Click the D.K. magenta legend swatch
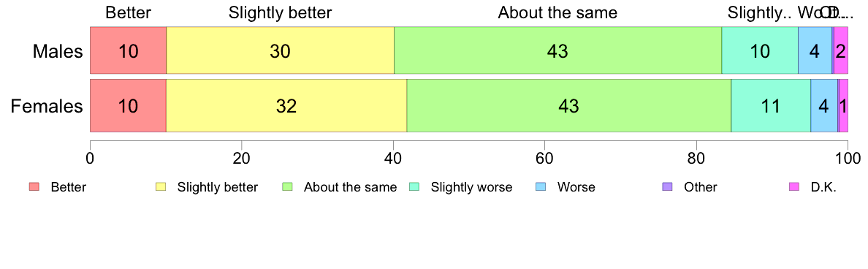The height and width of the screenshot is (269, 868). [793, 187]
